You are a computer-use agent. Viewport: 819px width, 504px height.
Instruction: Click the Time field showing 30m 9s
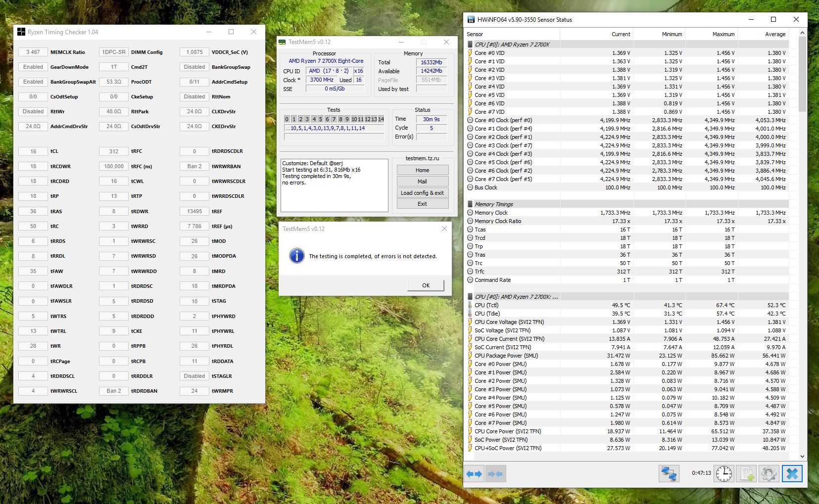(431, 119)
